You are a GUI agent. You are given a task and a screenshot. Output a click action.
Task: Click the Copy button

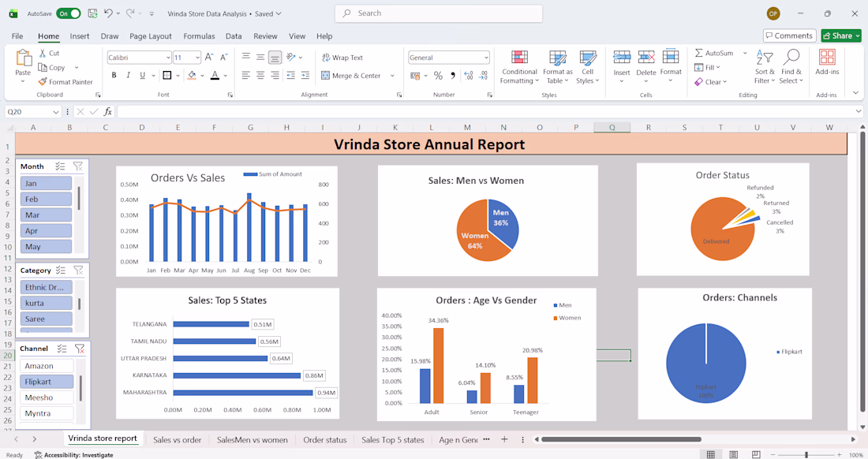point(52,68)
